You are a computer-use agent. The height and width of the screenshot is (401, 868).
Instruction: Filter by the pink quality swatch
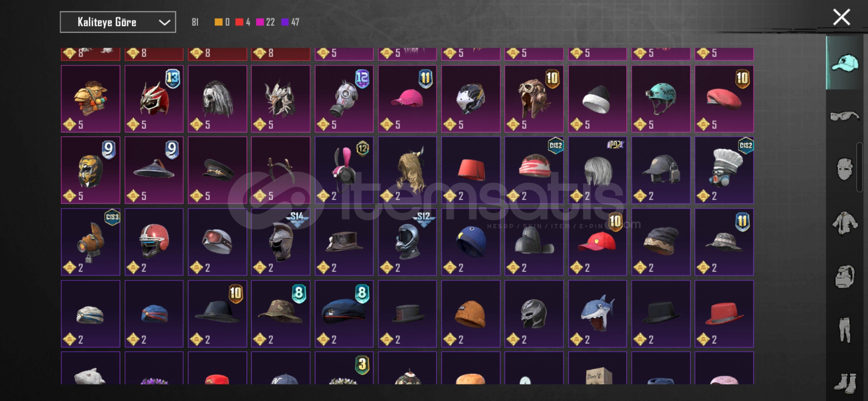(260, 22)
